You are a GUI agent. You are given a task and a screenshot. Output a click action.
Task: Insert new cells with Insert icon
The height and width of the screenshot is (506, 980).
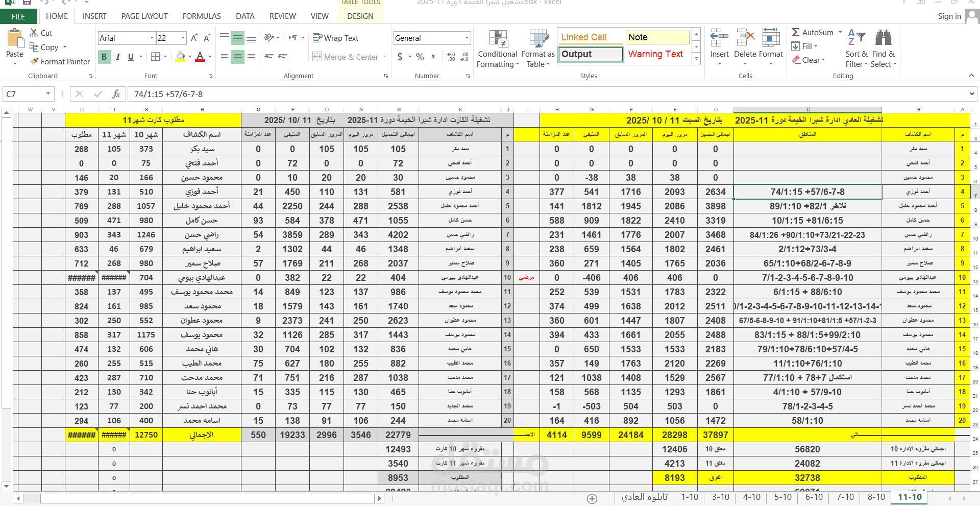click(x=719, y=38)
